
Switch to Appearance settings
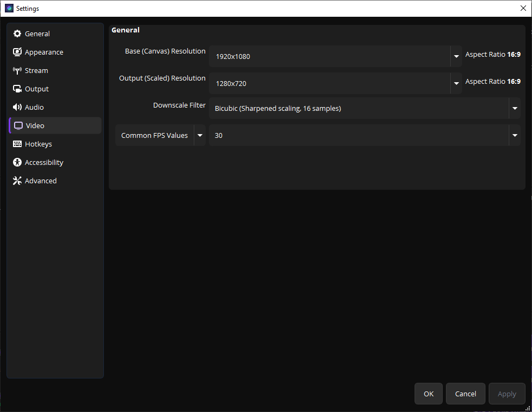point(55,52)
